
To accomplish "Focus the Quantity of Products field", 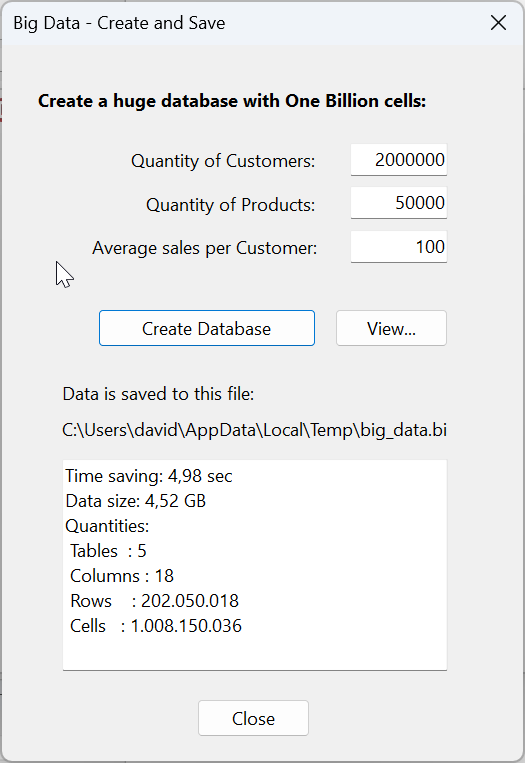I will (398, 203).
